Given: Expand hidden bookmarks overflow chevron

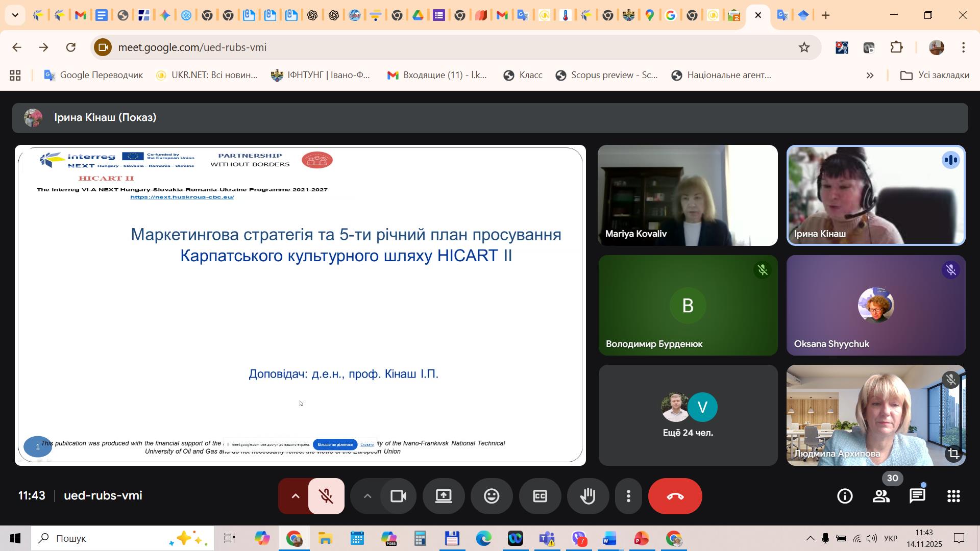Looking at the screenshot, I should coord(870,76).
